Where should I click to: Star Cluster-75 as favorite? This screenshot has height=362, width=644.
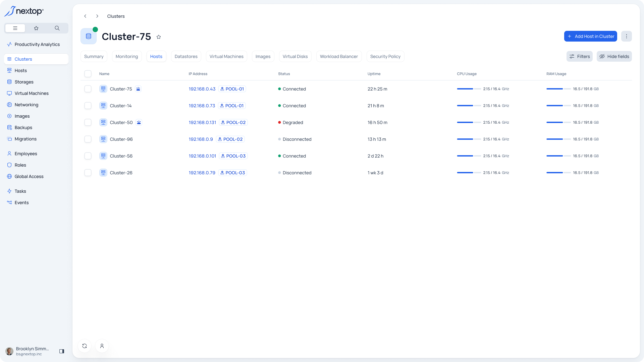pyautogui.click(x=159, y=37)
